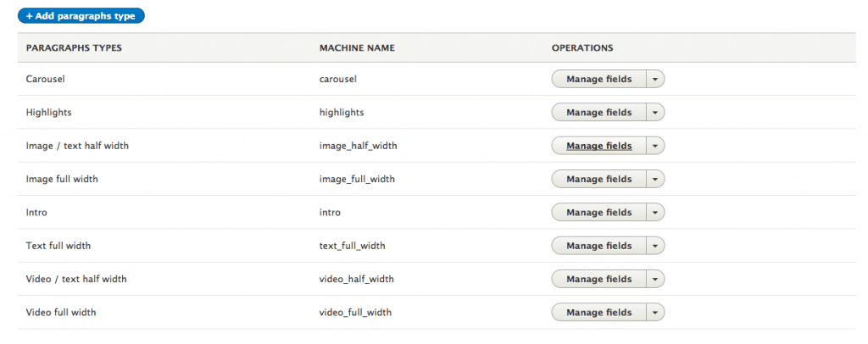
Task: Click the Add paragraphs type button
Action: [81, 16]
